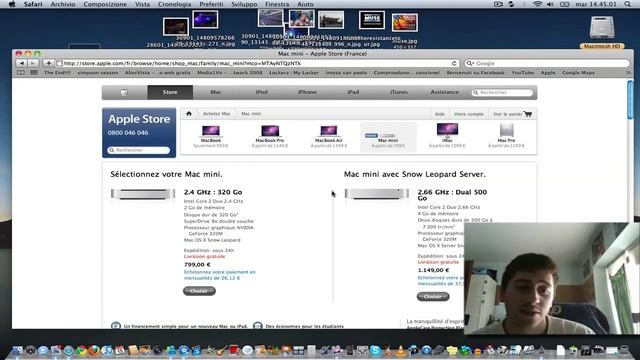Switch to the iTunes tab
Screen dimensions: 640x360
399,92
